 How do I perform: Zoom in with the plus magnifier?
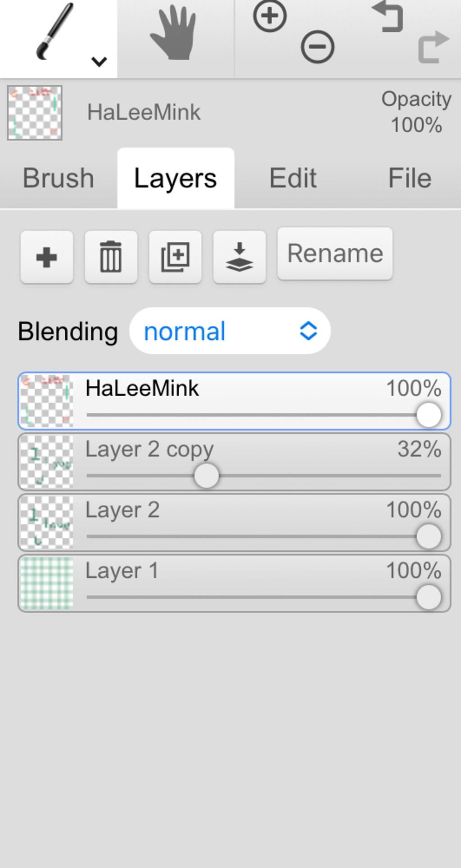(x=270, y=16)
